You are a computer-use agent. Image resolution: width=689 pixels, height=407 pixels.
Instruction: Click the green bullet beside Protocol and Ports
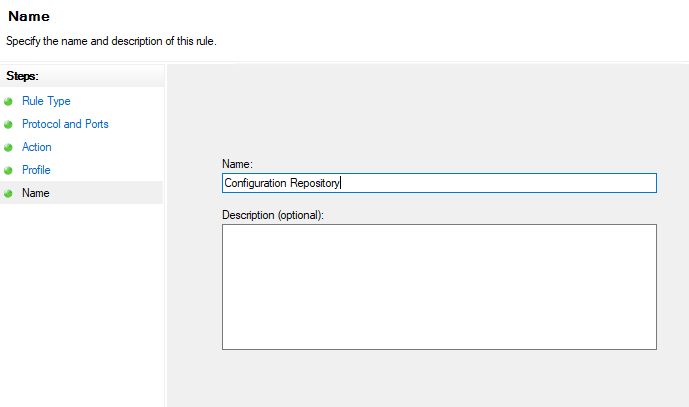point(9,125)
